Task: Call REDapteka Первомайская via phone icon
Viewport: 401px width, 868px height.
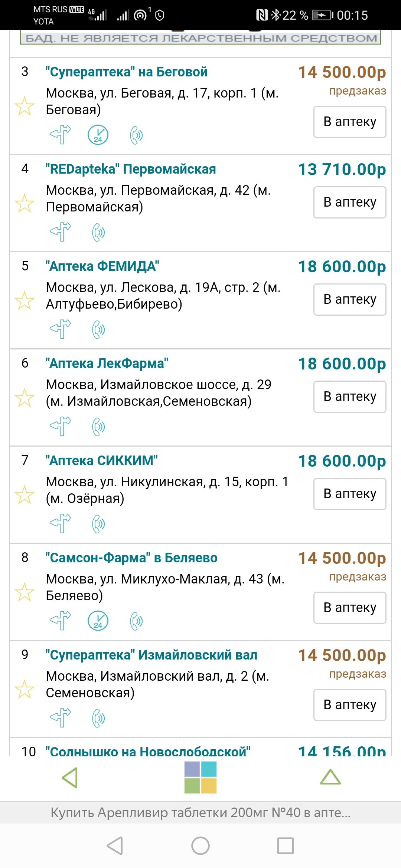Action: coord(98,232)
